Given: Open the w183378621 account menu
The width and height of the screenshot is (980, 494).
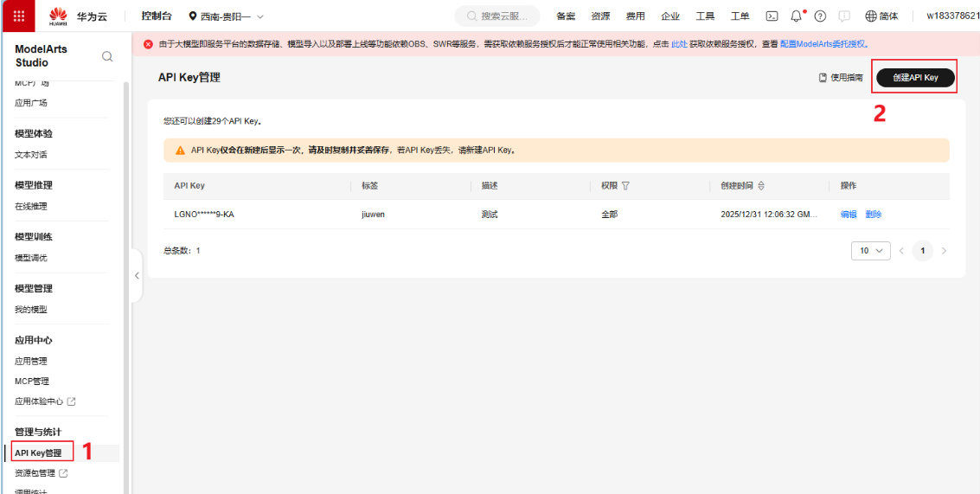Looking at the screenshot, I should click(953, 16).
